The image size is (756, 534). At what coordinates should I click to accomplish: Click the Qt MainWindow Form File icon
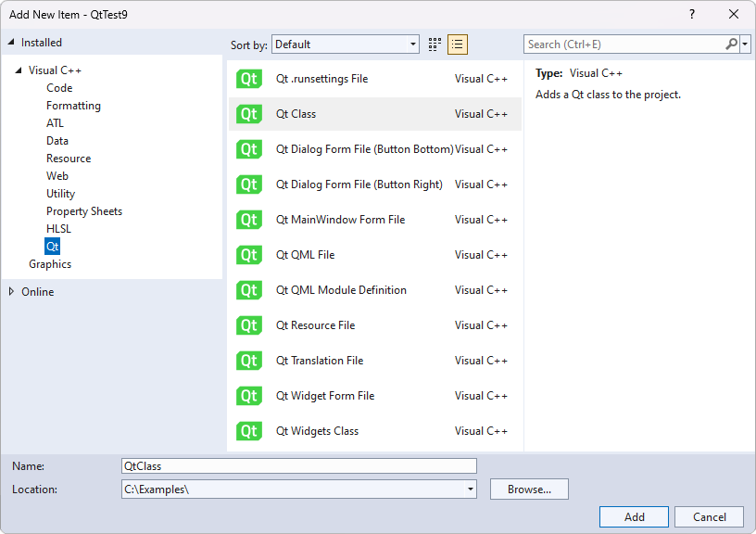(x=248, y=220)
